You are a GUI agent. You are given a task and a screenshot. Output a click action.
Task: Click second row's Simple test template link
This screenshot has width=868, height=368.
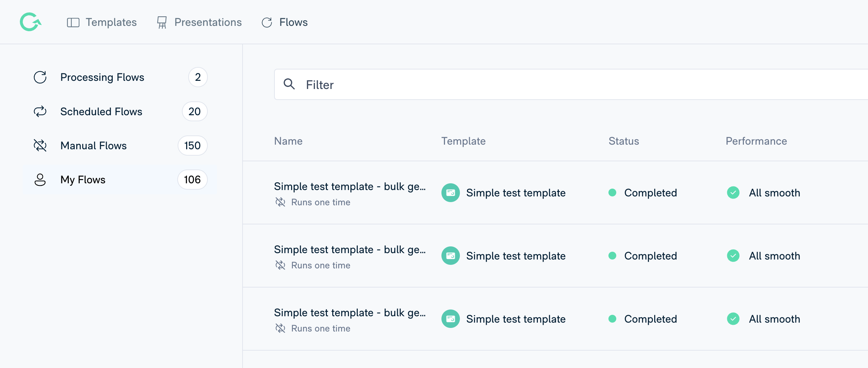(x=516, y=256)
